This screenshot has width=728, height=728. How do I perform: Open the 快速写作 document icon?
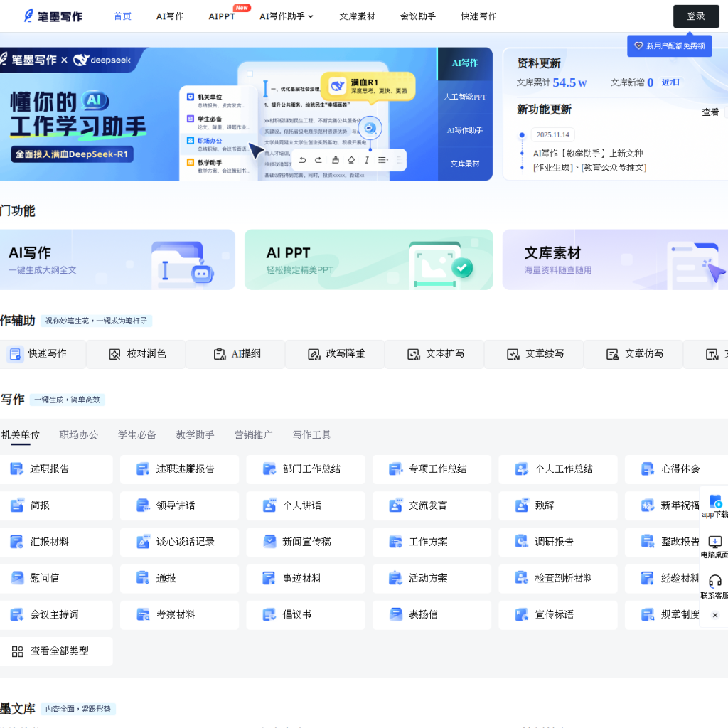15,354
